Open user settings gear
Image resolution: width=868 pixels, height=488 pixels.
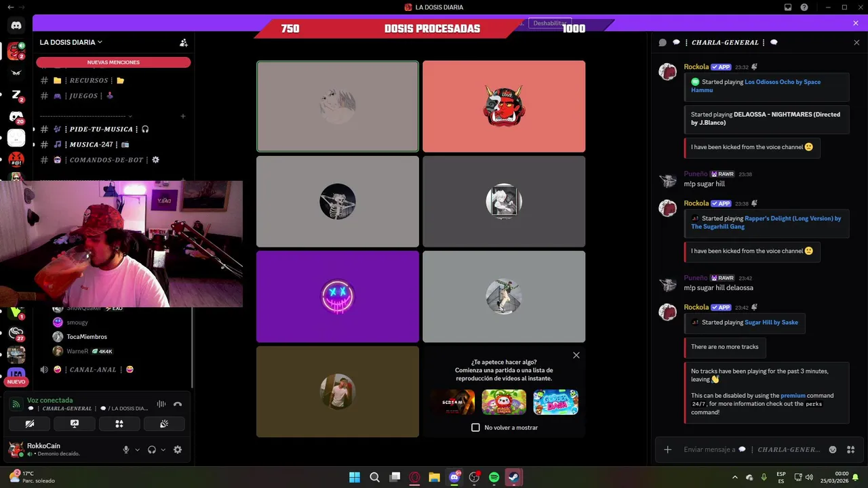coord(178,449)
